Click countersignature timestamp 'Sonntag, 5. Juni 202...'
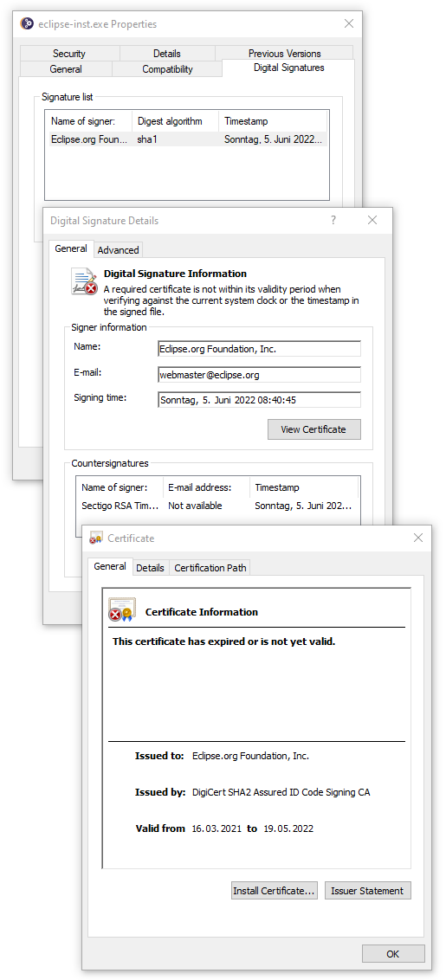 pyautogui.click(x=303, y=506)
